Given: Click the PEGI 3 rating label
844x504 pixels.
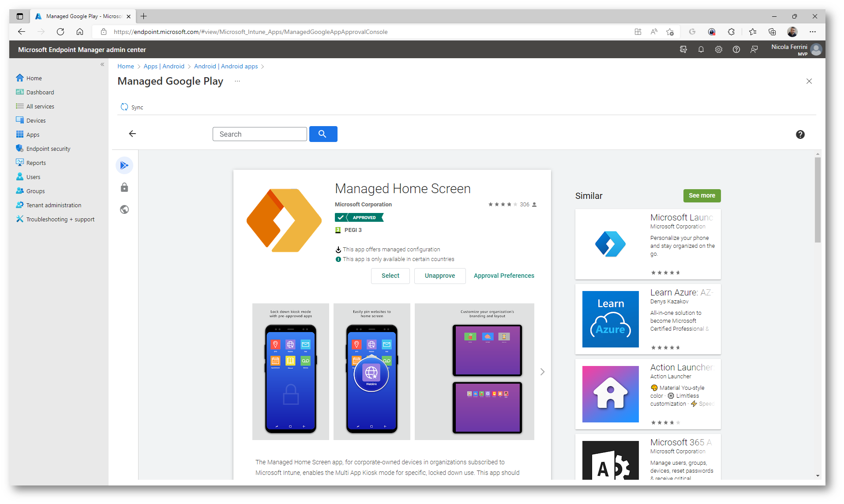Looking at the screenshot, I should point(353,230).
